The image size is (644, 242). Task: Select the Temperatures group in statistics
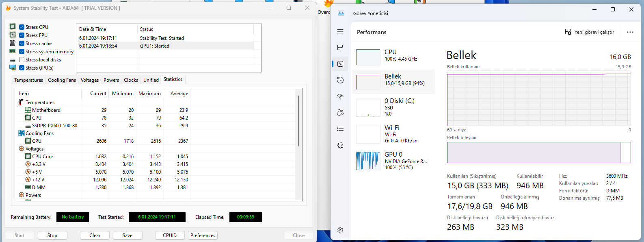[40, 102]
